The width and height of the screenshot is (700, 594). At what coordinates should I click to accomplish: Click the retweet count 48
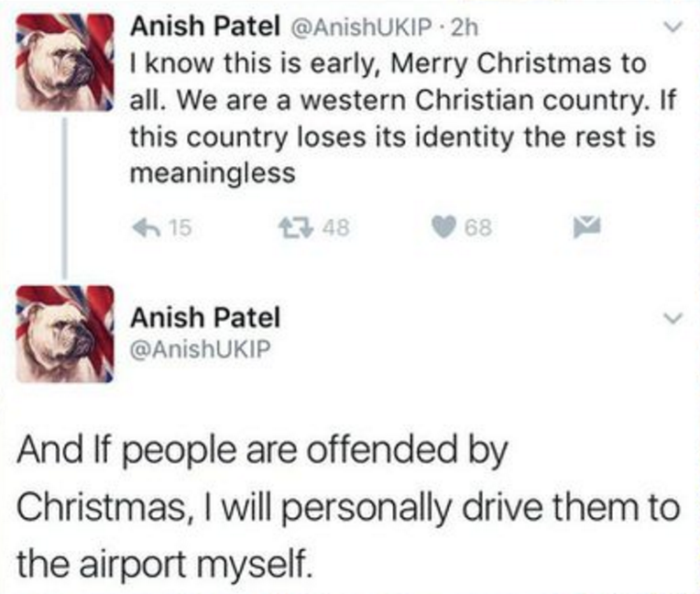[321, 226]
